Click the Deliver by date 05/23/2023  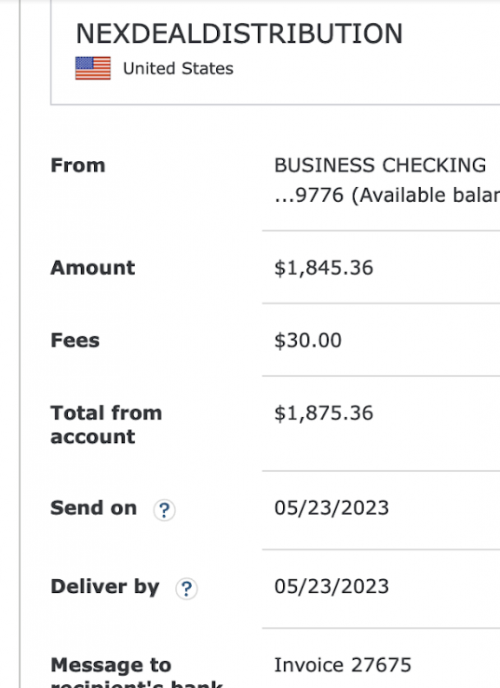(332, 587)
